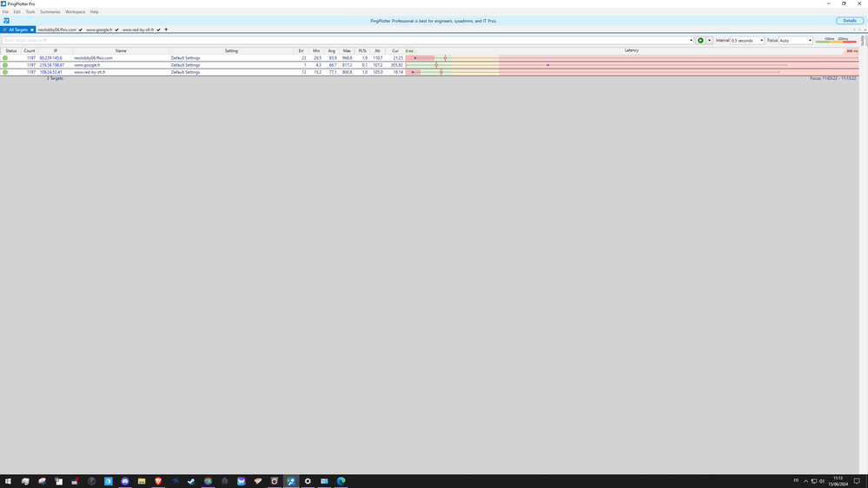868x488 pixels.
Task: Expand the Focus dropdown set to Auto
Action: [x=795, y=40]
